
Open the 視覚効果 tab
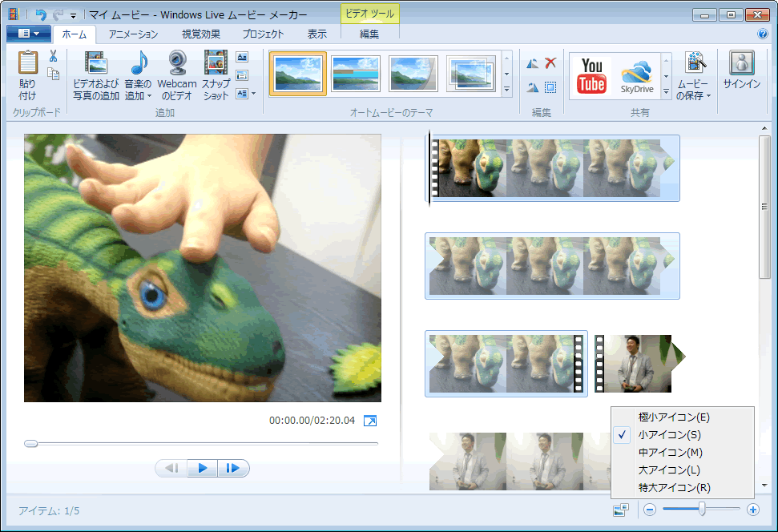201,34
